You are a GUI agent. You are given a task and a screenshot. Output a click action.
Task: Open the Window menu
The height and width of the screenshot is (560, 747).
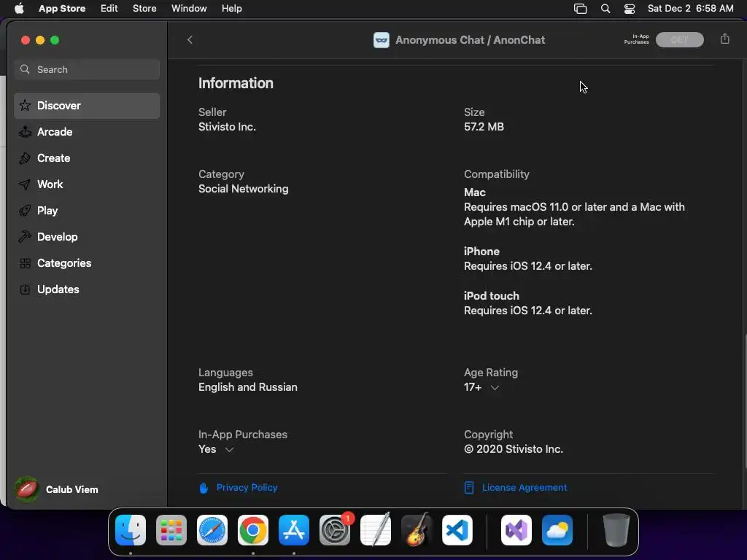[189, 9]
